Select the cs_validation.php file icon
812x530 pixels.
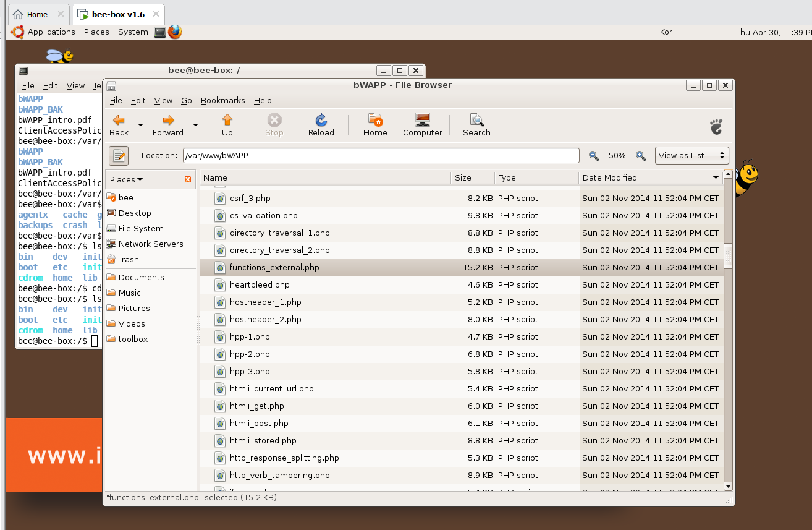(x=220, y=215)
